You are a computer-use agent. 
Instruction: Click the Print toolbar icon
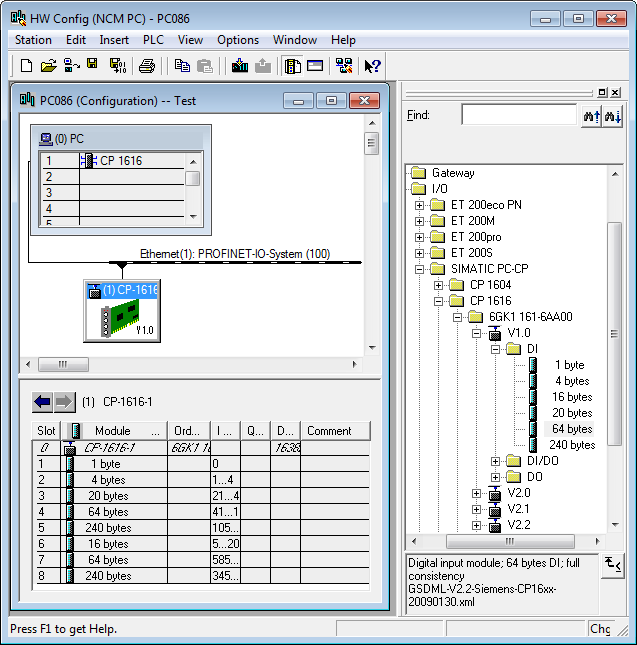(147, 66)
